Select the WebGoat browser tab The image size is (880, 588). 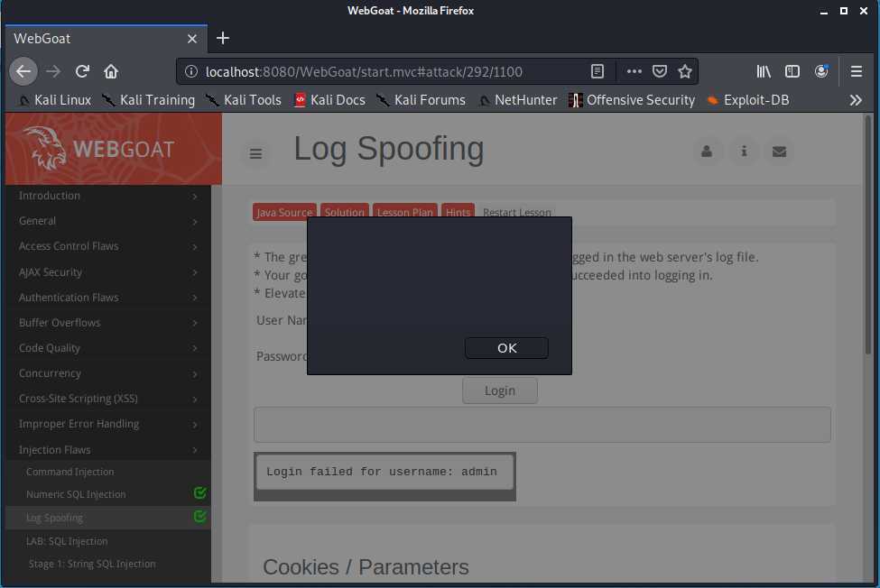[107, 39]
